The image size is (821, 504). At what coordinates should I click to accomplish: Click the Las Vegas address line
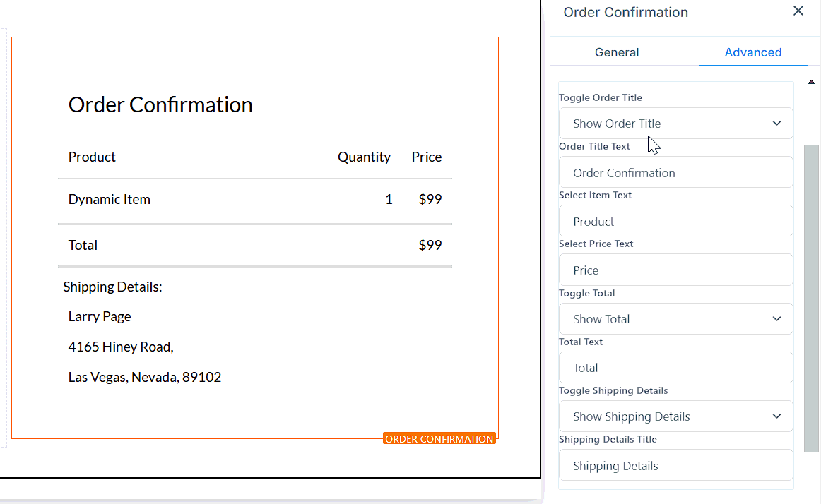(145, 378)
